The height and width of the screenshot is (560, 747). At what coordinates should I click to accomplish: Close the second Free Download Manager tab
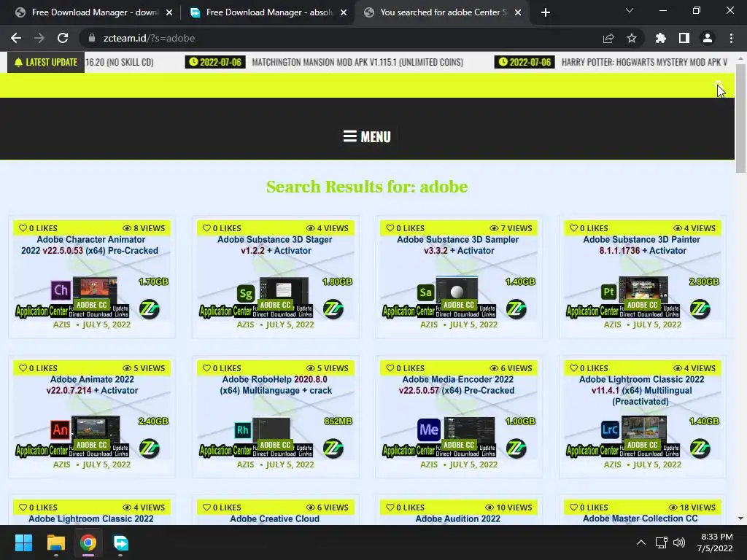[x=344, y=12]
